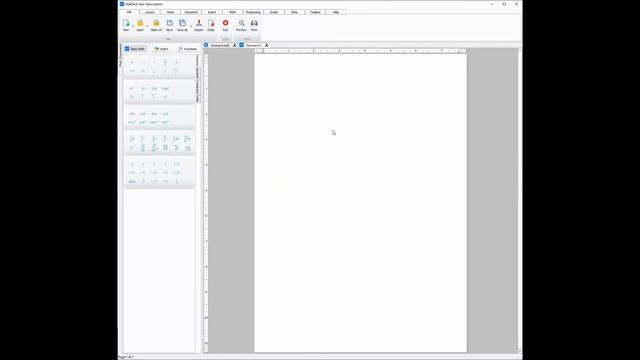
Task: Click the red Exit icon
Action: coord(225,24)
